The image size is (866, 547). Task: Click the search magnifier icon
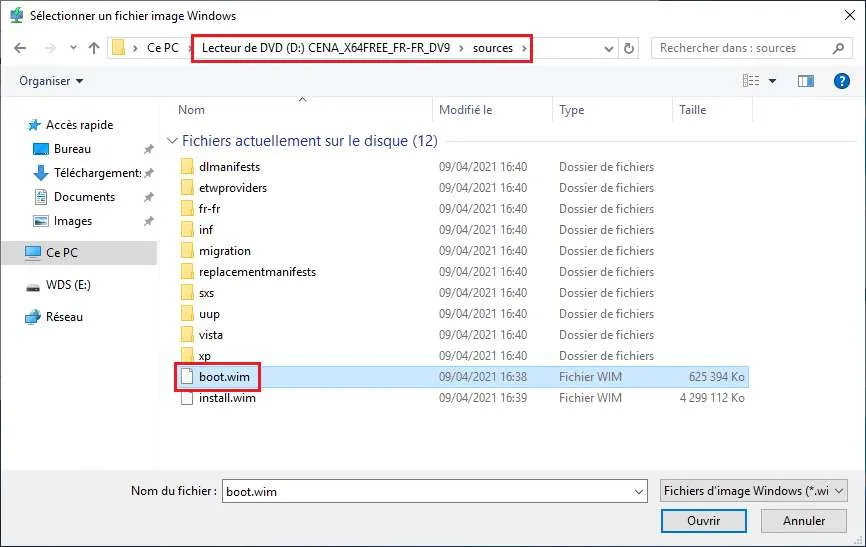(838, 48)
